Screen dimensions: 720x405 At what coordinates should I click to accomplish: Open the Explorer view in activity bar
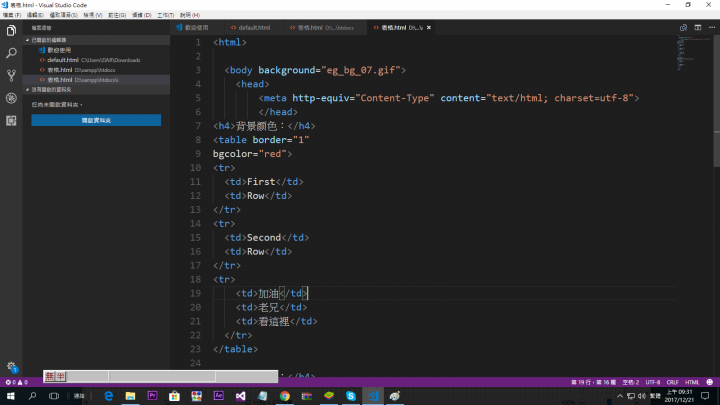pos(11,31)
